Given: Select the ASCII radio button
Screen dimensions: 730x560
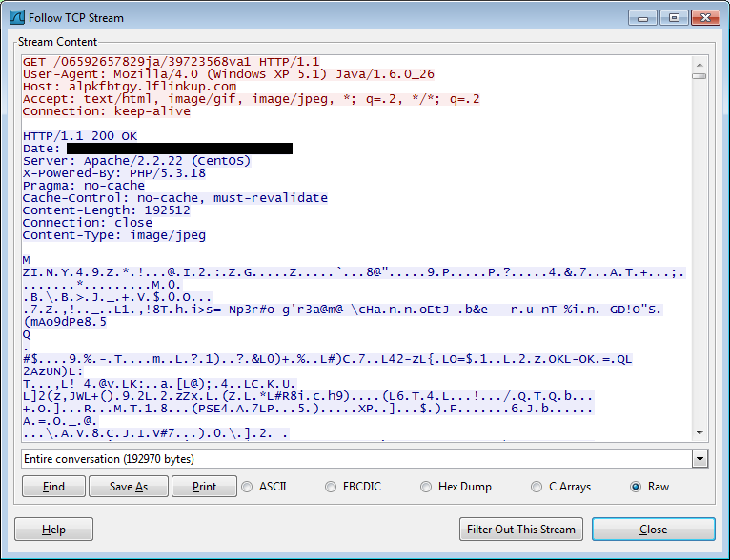Looking at the screenshot, I should [x=249, y=487].
